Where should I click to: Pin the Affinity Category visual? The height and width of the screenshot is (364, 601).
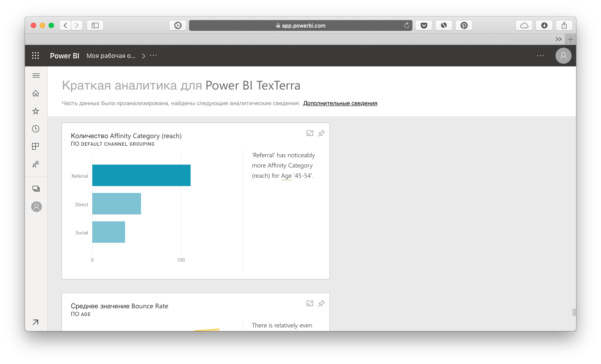(x=321, y=133)
